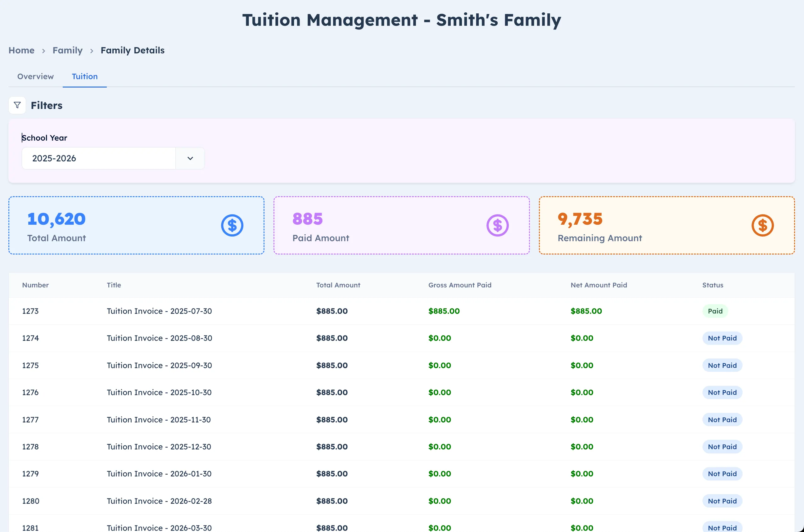804x532 pixels.
Task: Select the Paid status badge on invoice 1273
Action: click(x=715, y=311)
